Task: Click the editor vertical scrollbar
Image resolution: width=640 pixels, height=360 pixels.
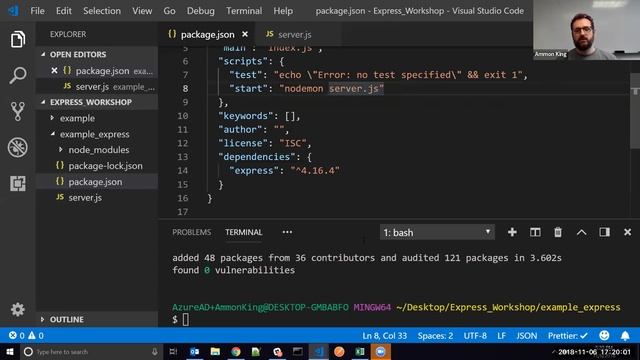Action: (x=635, y=111)
